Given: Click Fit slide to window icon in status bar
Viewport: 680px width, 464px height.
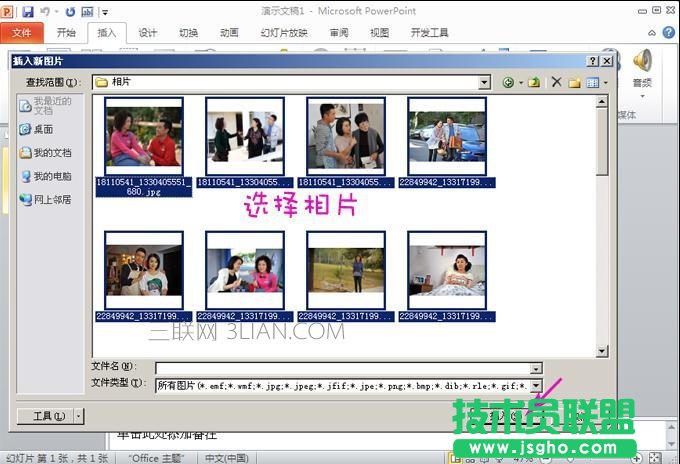Looking at the screenshot, I should (x=655, y=458).
